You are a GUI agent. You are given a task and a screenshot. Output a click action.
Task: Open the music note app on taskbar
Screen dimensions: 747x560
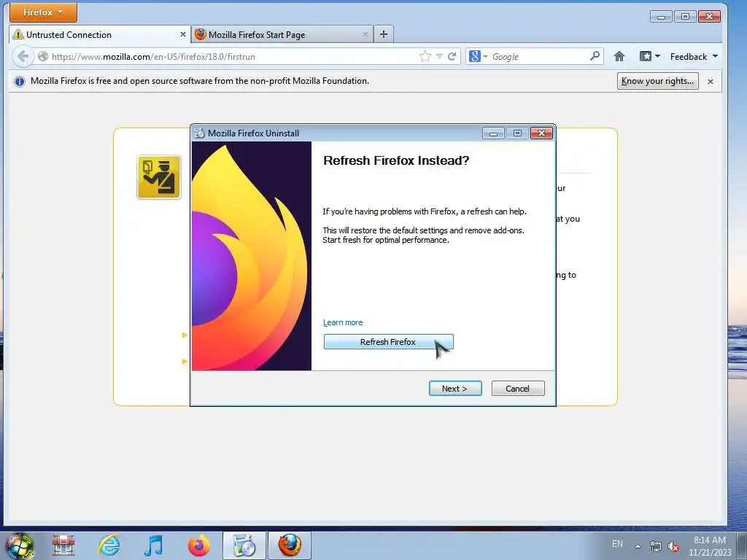(x=153, y=545)
